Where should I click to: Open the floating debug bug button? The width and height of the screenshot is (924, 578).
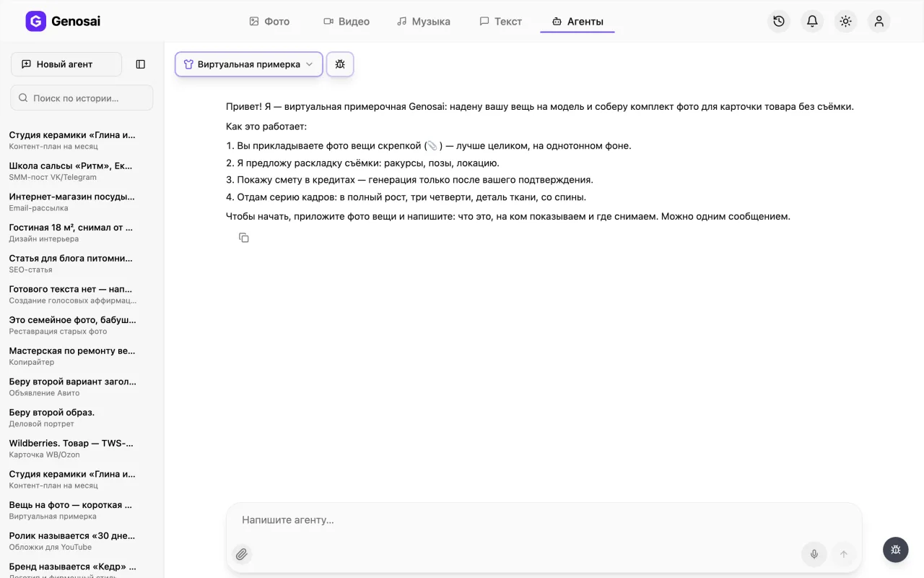coord(895,550)
